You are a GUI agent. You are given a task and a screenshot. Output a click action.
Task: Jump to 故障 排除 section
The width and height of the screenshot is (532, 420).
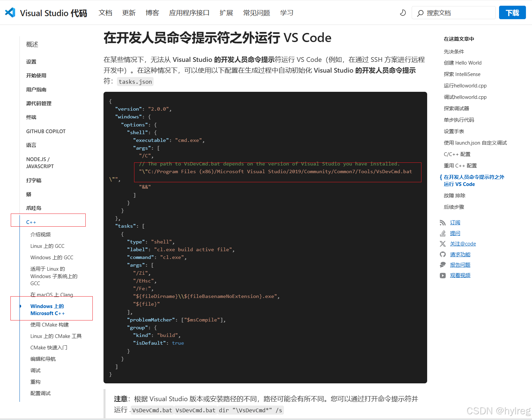[455, 196]
